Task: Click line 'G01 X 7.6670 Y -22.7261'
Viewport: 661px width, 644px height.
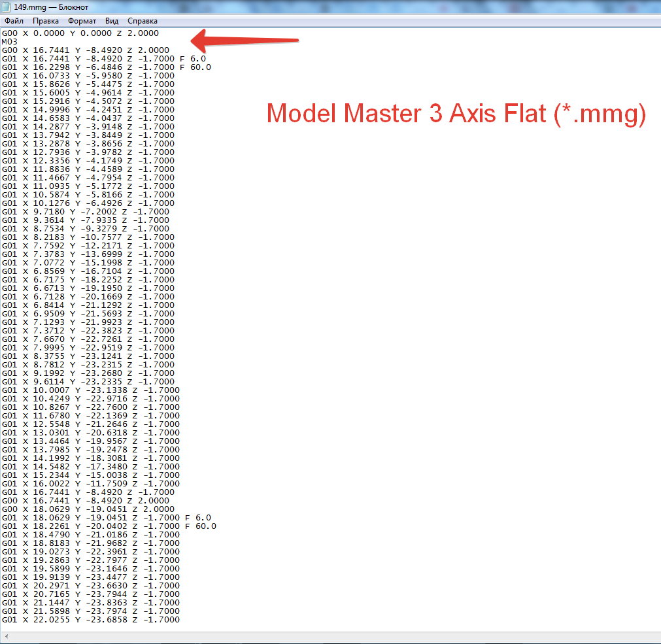Action: [x=88, y=339]
